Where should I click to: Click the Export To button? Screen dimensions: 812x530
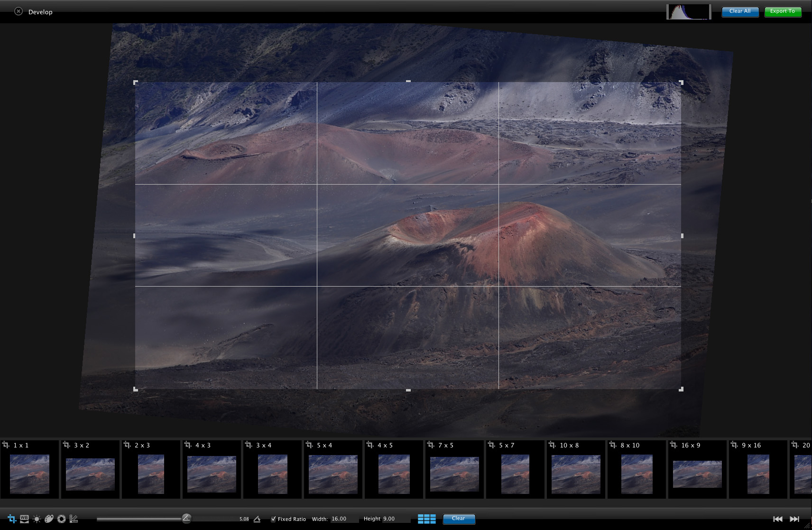click(783, 11)
